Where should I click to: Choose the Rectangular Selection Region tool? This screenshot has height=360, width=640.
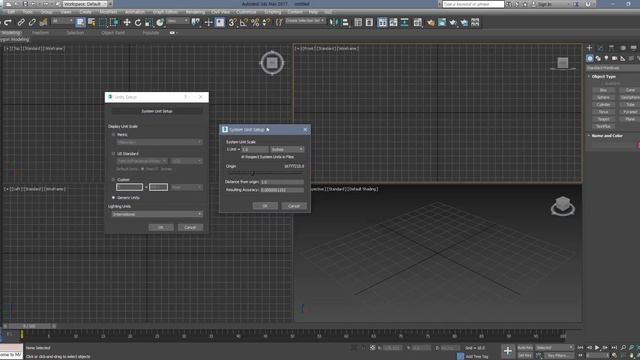103,22
